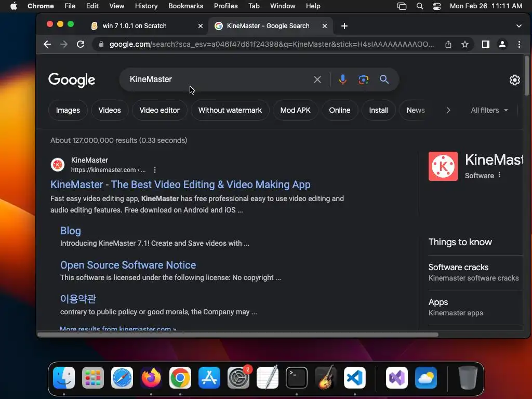Open KineMaster Best Video Editing result
This screenshot has width=532, height=399.
tap(180, 184)
